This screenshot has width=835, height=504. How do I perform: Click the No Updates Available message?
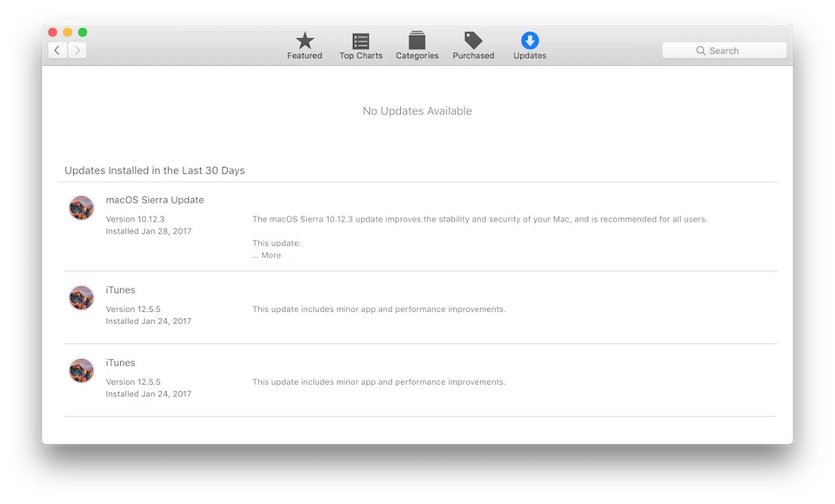click(417, 111)
